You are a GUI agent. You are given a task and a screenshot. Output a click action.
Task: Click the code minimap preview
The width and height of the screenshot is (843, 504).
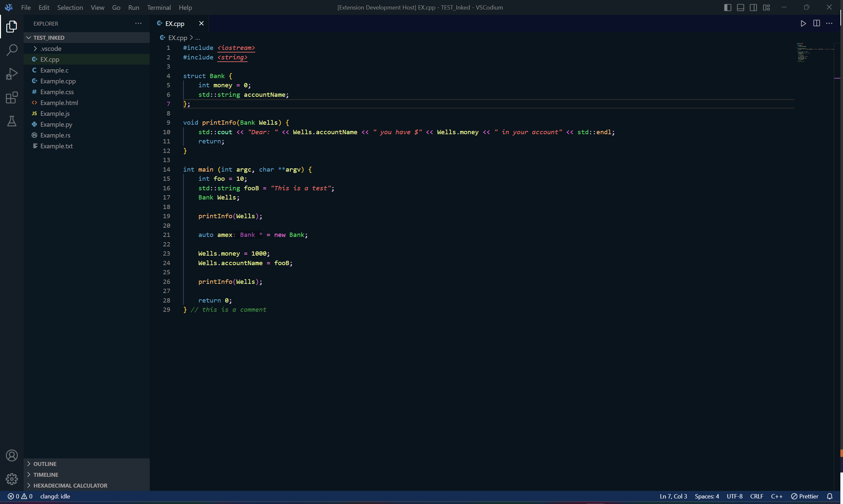point(815,52)
